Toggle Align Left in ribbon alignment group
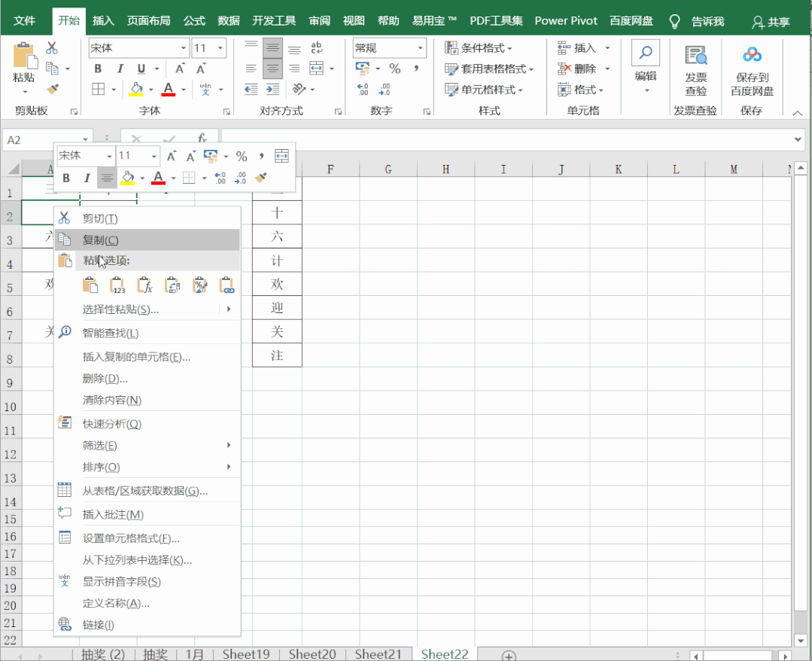The image size is (812, 661). 251,69
